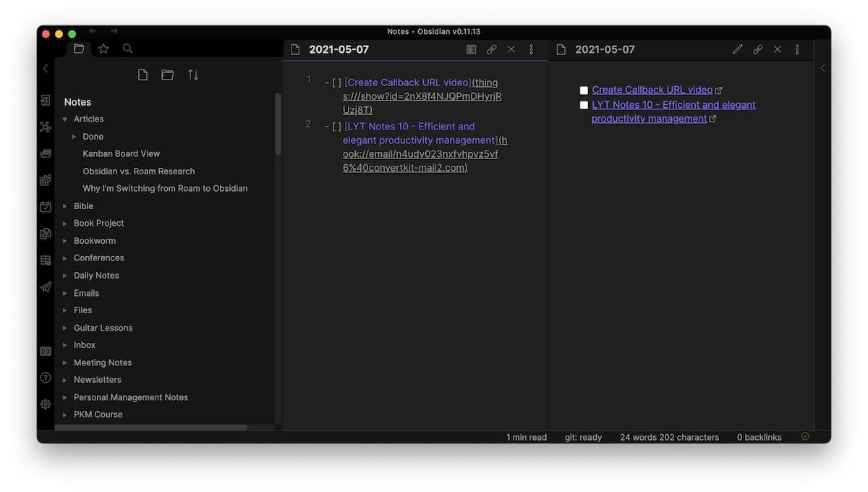This screenshot has width=868, height=492.
Task: Switch right pane to edit mode via pencil
Action: (x=737, y=50)
